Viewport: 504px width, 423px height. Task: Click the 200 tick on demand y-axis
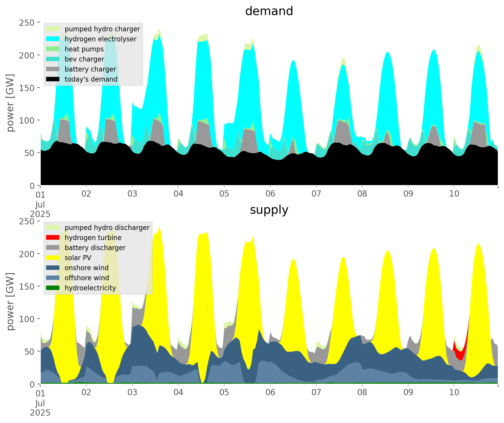(x=29, y=55)
